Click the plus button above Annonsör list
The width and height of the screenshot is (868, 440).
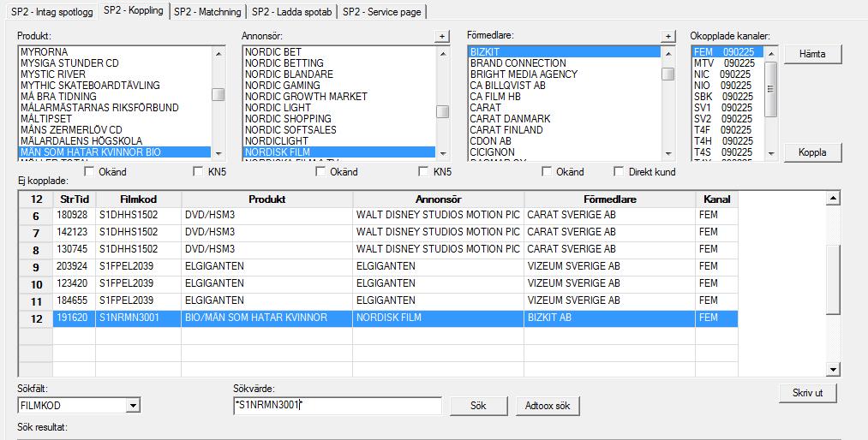442,37
